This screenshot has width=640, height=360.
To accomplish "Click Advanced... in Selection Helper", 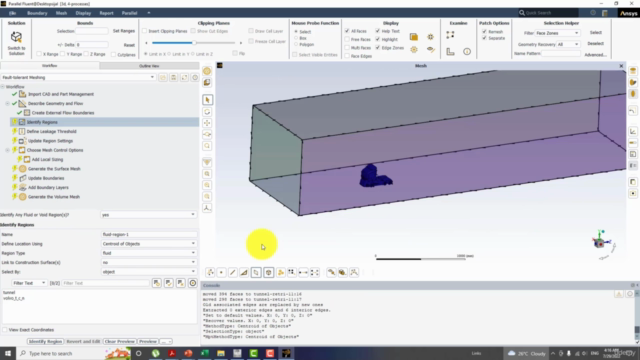I will click(596, 55).
